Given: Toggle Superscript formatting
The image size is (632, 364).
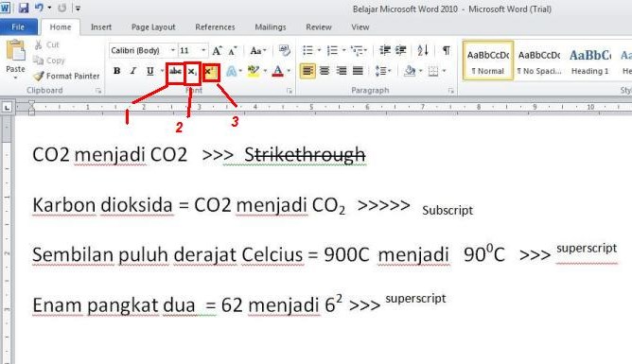Looking at the screenshot, I should point(210,72).
